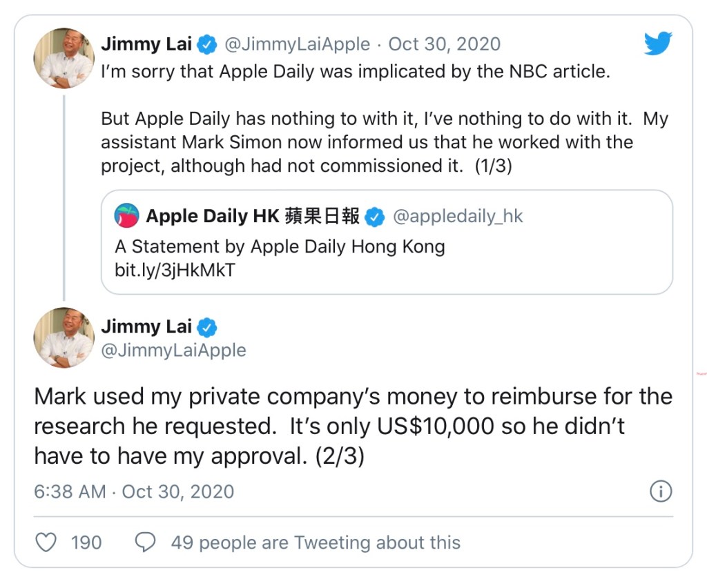707x588 pixels.
Task: Click the Twitter bird logo
Action: click(657, 44)
